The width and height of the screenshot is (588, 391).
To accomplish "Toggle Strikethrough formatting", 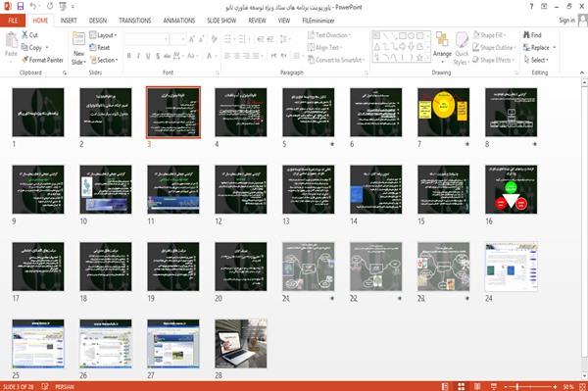I will click(168, 56).
